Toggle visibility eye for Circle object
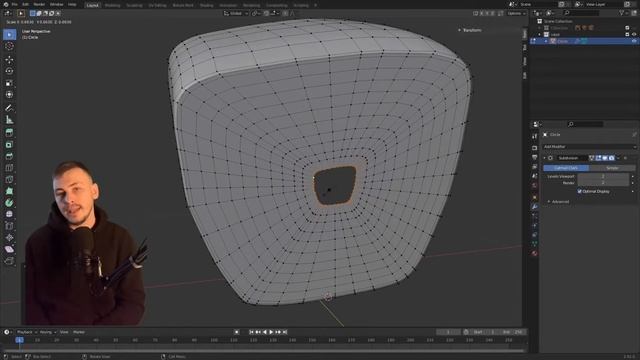 click(x=634, y=41)
